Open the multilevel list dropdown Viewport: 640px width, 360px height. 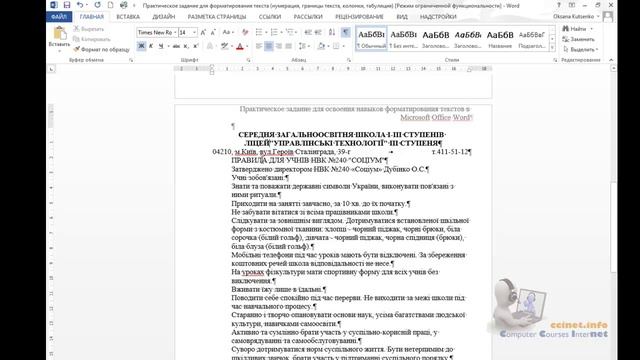(297, 32)
